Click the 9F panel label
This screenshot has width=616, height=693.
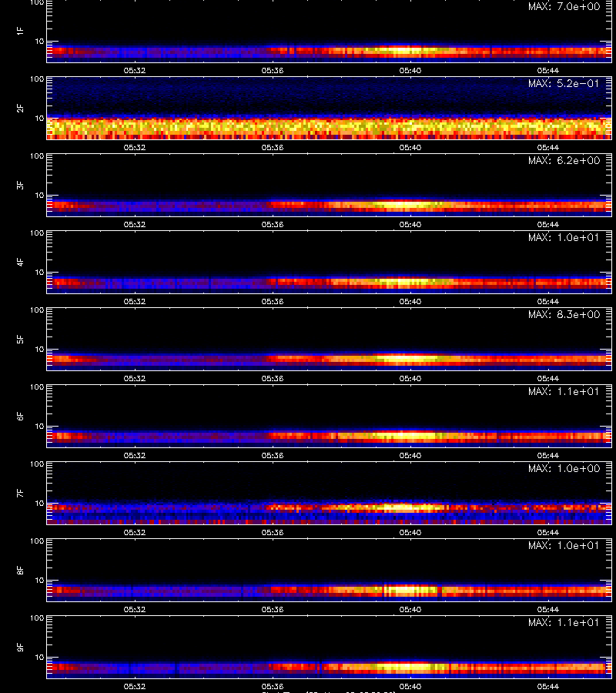20,648
